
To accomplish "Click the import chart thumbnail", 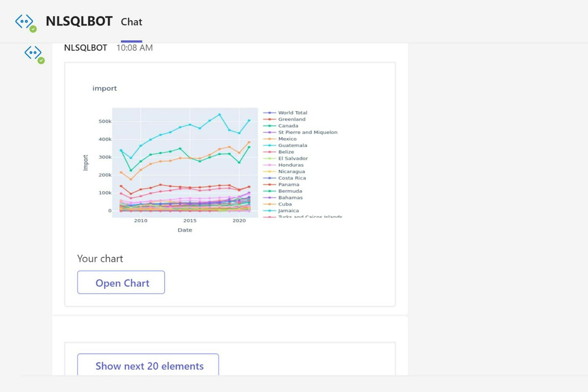I will tap(184, 159).
